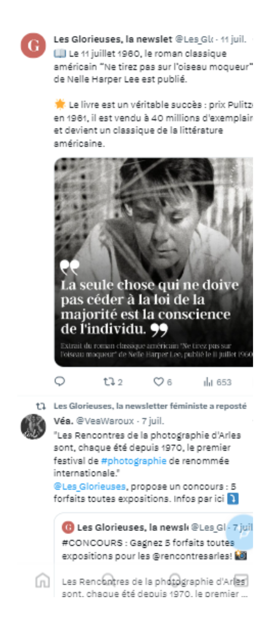Image resolution: width=270 pixels, height=644 pixels.
Task: Open Les Glorieuses red G avatar
Action: [33, 45]
